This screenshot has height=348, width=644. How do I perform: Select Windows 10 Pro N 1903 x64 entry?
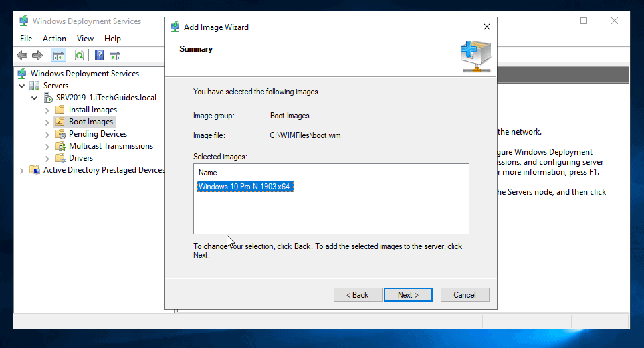point(244,187)
